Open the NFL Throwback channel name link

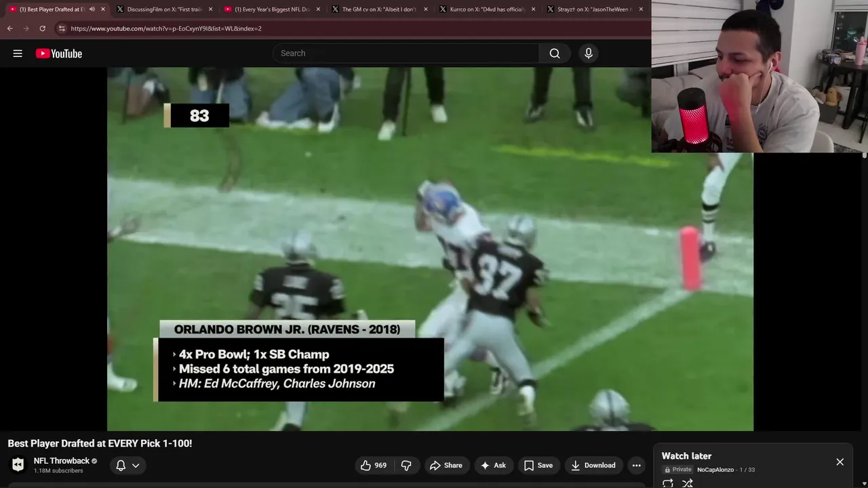click(62, 461)
